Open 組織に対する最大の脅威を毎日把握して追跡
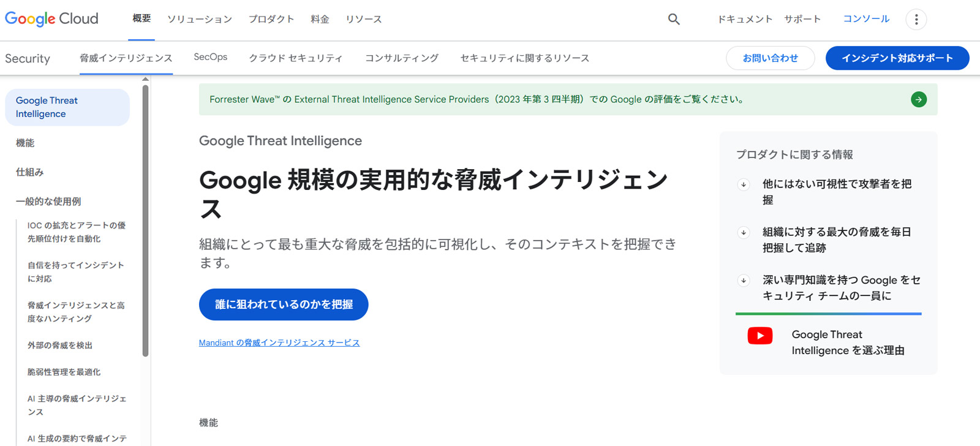Image resolution: width=980 pixels, height=446 pixels. [x=837, y=240]
